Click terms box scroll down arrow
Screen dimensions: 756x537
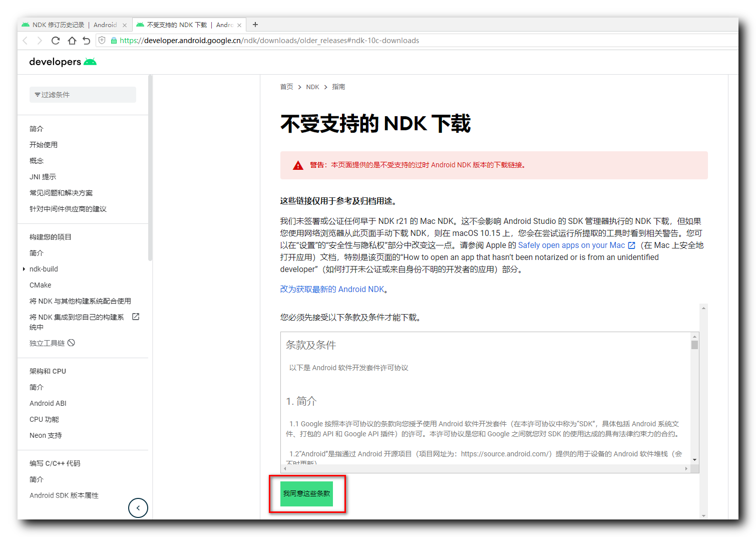[694, 460]
